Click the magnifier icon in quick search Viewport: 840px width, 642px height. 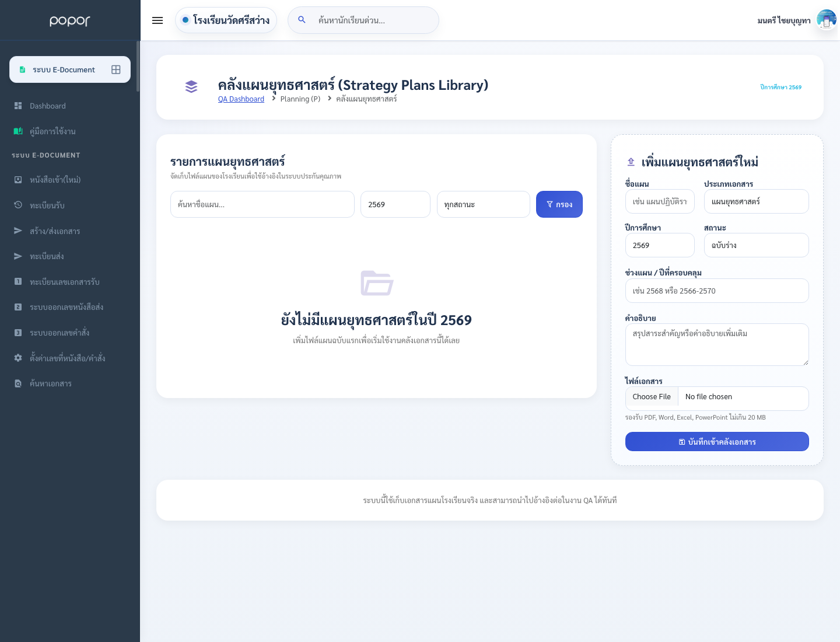point(302,20)
